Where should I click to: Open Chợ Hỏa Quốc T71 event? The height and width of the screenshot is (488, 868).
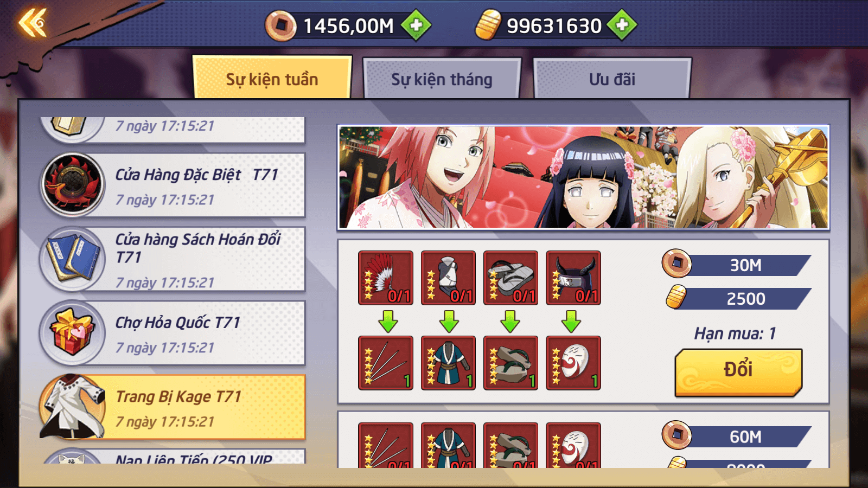(173, 333)
